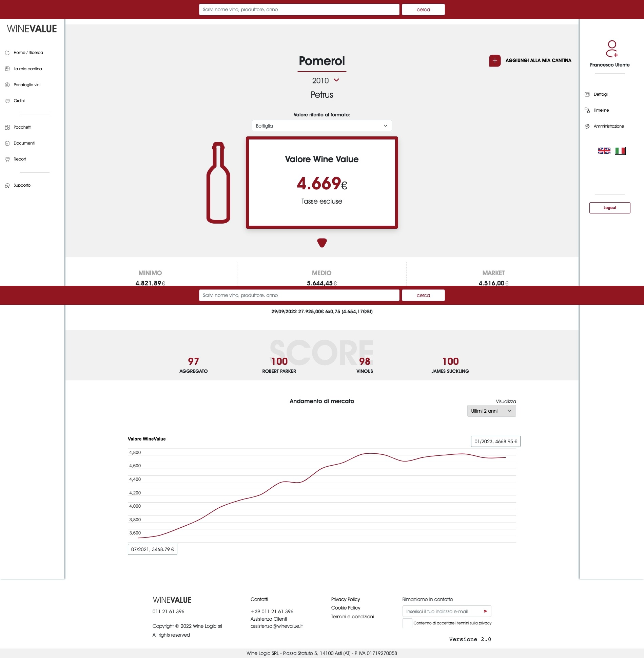The width and height of the screenshot is (644, 658).
Task: Open Termini e condizioni link
Action: pyautogui.click(x=352, y=617)
